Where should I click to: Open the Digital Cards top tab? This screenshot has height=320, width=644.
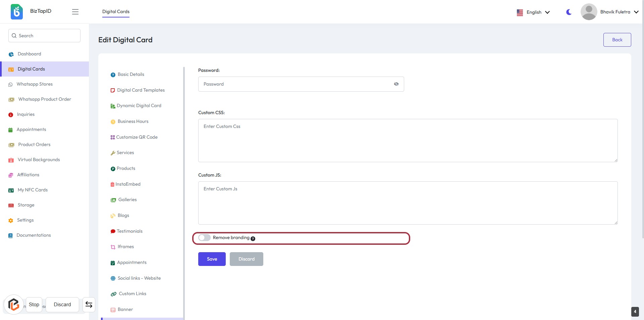(x=116, y=11)
